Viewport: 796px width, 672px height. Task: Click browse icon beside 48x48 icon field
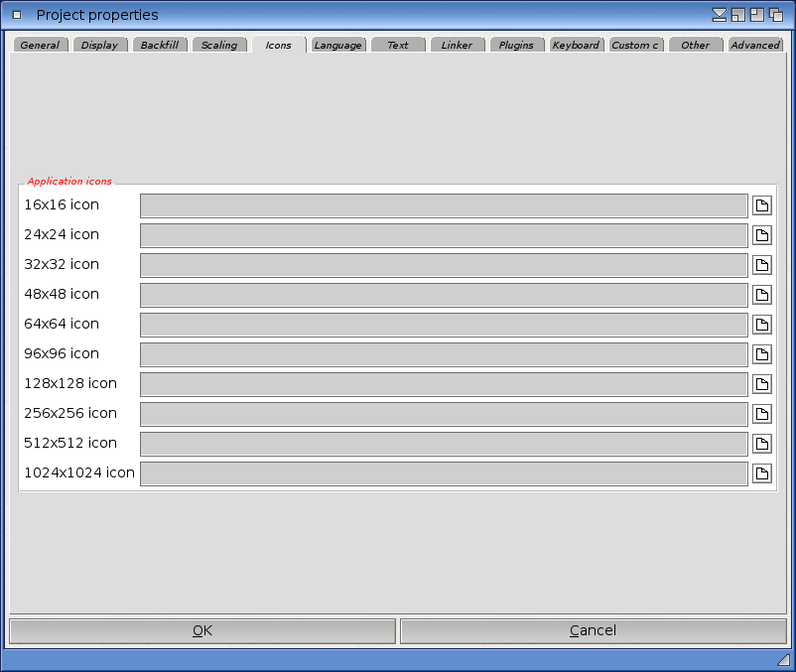[x=761, y=295]
